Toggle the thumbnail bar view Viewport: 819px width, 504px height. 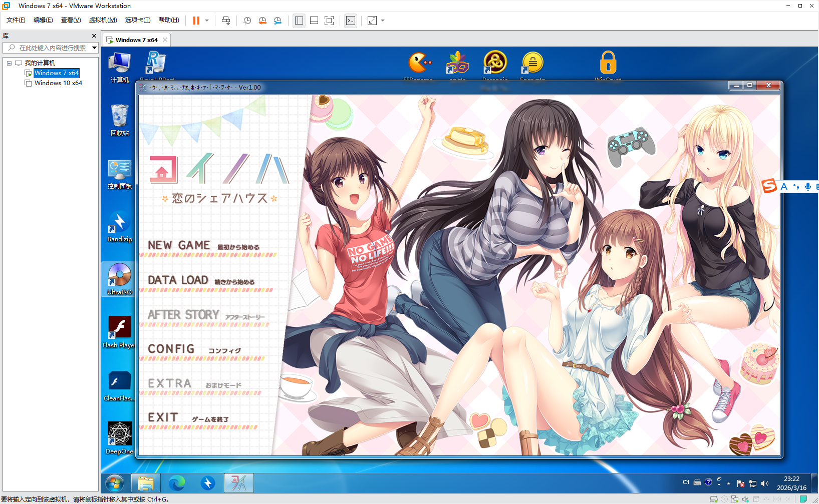click(x=314, y=21)
